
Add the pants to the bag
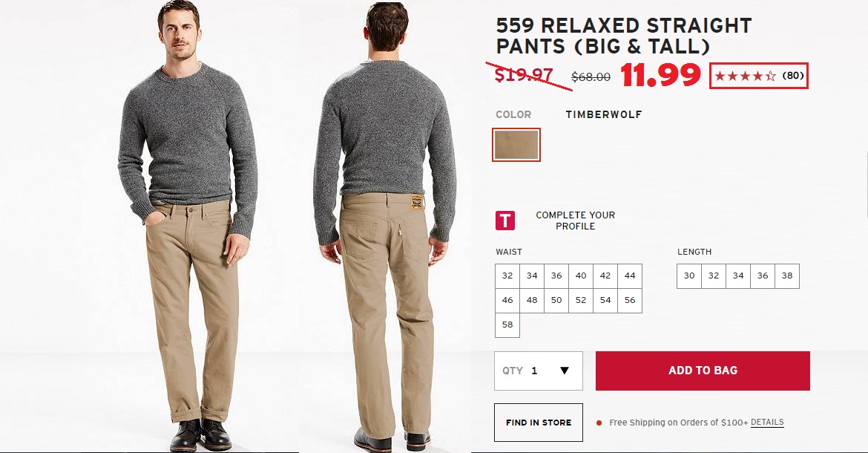tap(703, 371)
